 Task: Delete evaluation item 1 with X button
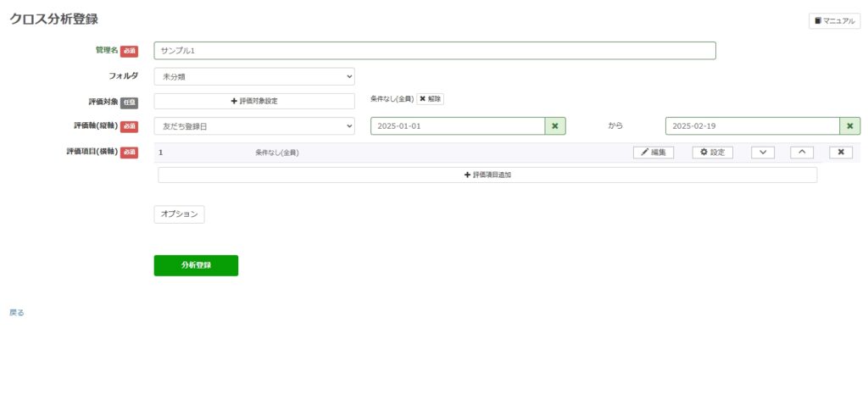(x=840, y=153)
